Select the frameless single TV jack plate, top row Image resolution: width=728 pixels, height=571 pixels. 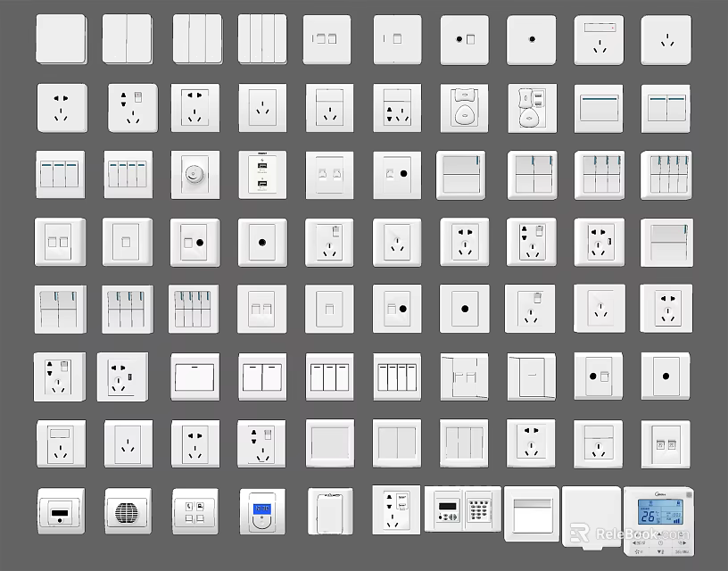(532, 40)
